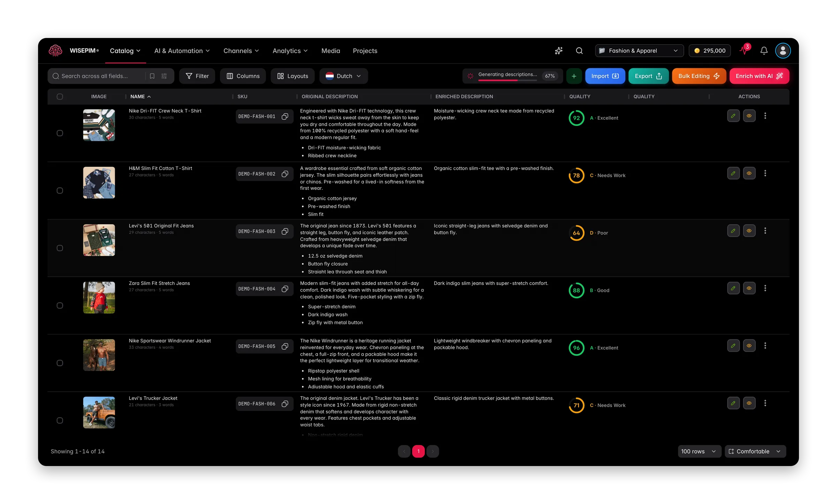Open 100 rows page size dropdown
837x504 pixels.
click(699, 451)
